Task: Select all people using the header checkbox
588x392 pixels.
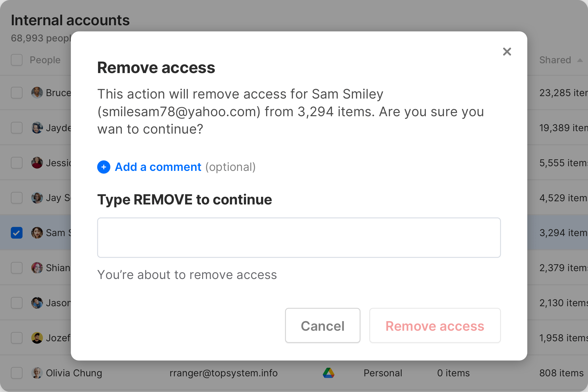Action: (16, 60)
